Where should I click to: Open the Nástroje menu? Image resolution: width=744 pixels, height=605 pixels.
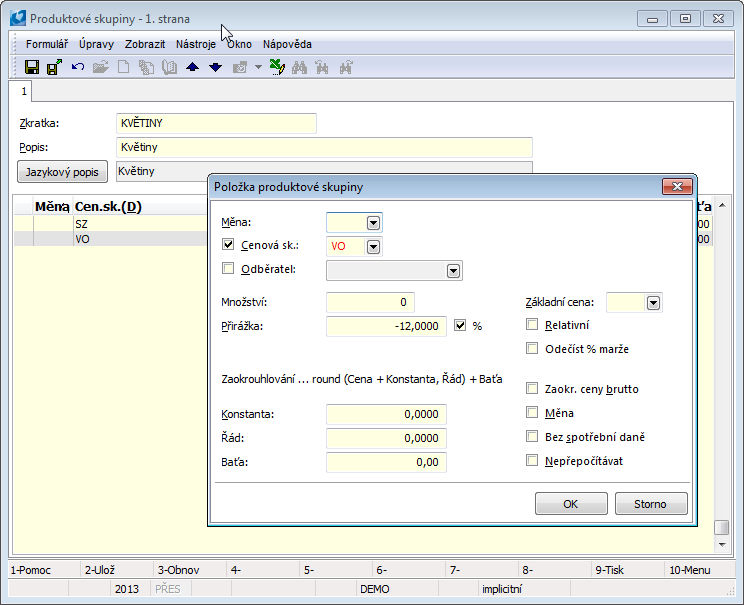(x=195, y=44)
